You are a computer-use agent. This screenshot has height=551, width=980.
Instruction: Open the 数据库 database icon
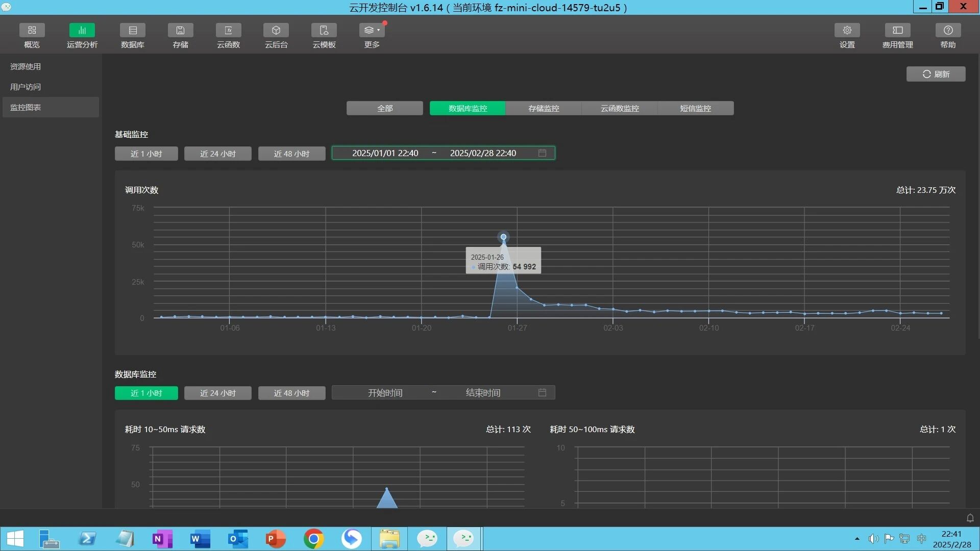[133, 31]
